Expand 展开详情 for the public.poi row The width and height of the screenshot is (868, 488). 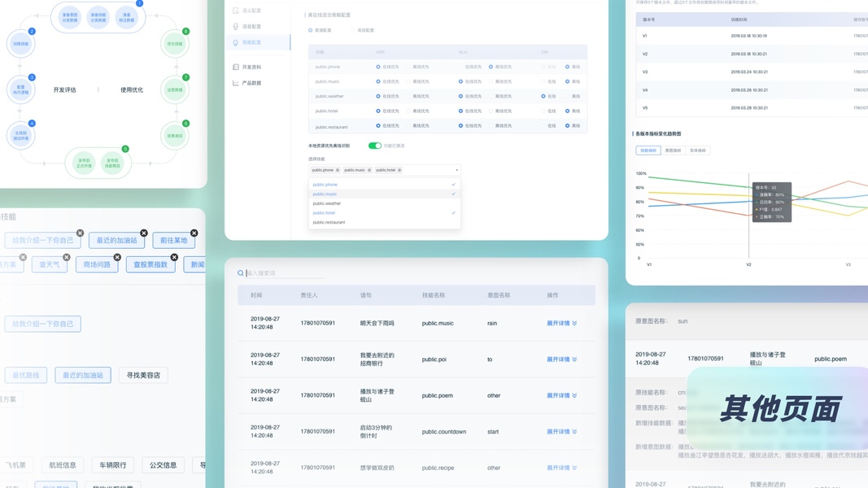point(562,359)
